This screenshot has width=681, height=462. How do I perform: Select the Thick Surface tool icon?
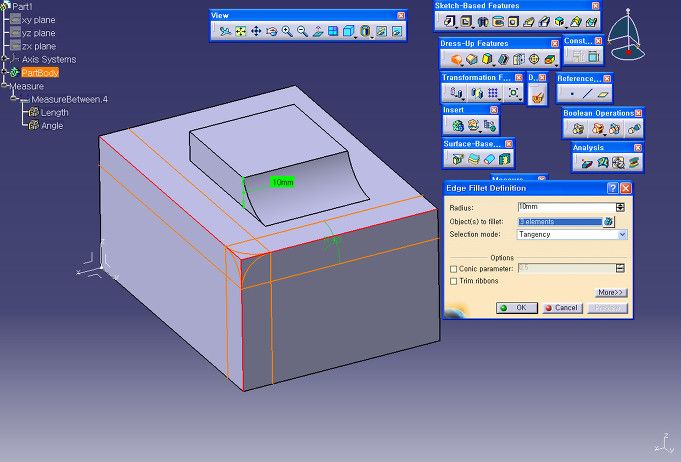coord(473,159)
